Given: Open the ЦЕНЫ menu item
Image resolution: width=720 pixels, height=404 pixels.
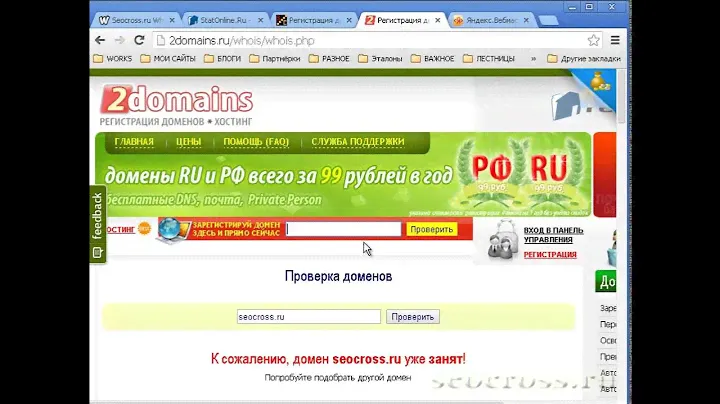Looking at the screenshot, I should click(188, 142).
